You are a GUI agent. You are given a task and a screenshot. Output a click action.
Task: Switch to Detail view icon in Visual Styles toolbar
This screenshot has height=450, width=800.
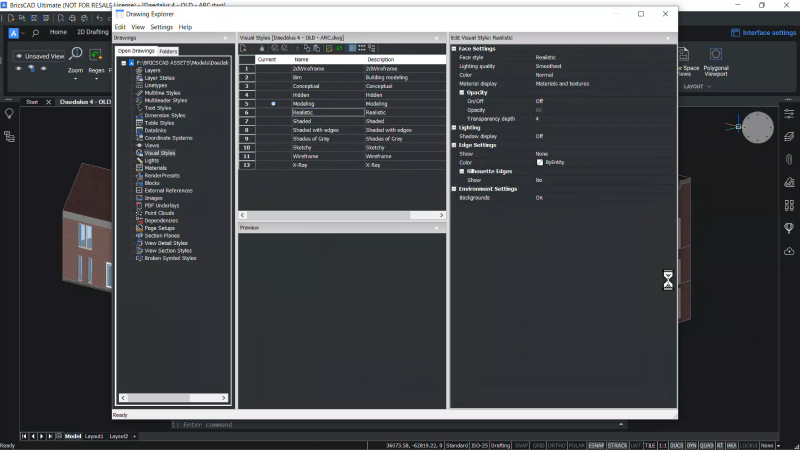pyautogui.click(x=352, y=48)
